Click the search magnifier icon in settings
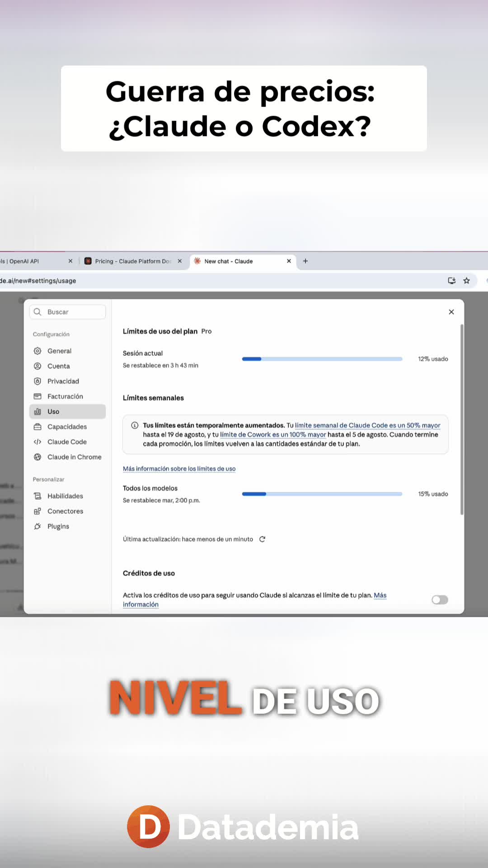488x868 pixels. (x=38, y=312)
